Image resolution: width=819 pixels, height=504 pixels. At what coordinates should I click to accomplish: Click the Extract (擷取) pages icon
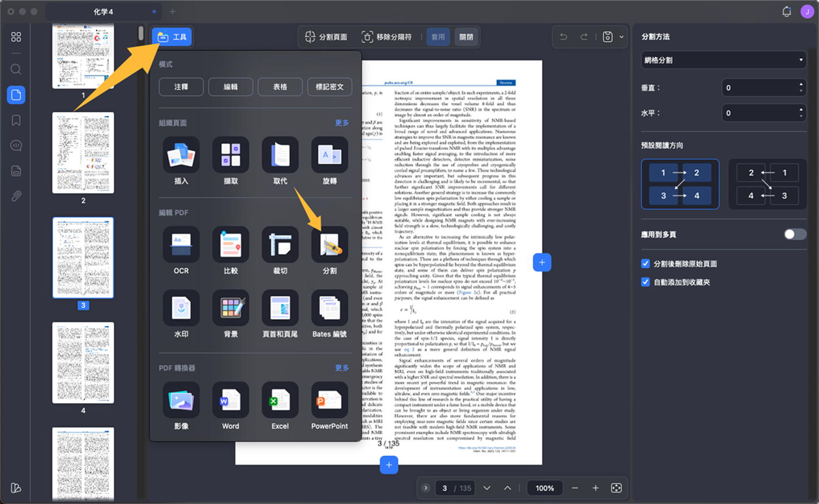pyautogui.click(x=231, y=155)
